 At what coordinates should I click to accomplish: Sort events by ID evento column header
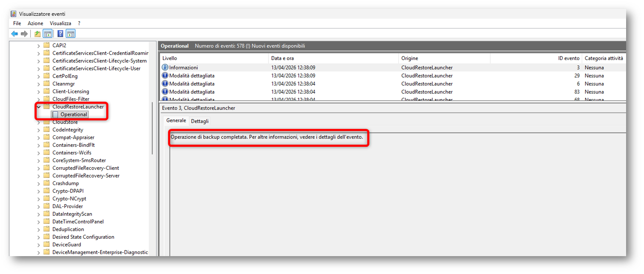(569, 58)
